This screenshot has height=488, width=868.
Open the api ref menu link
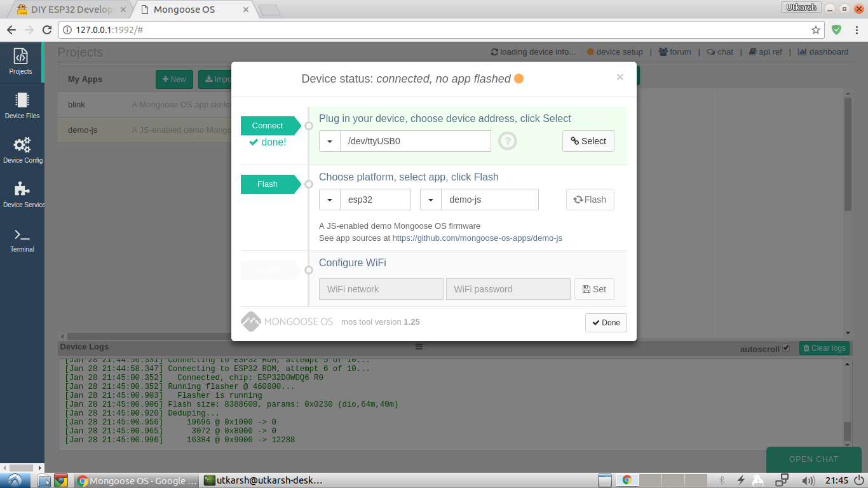tap(766, 52)
